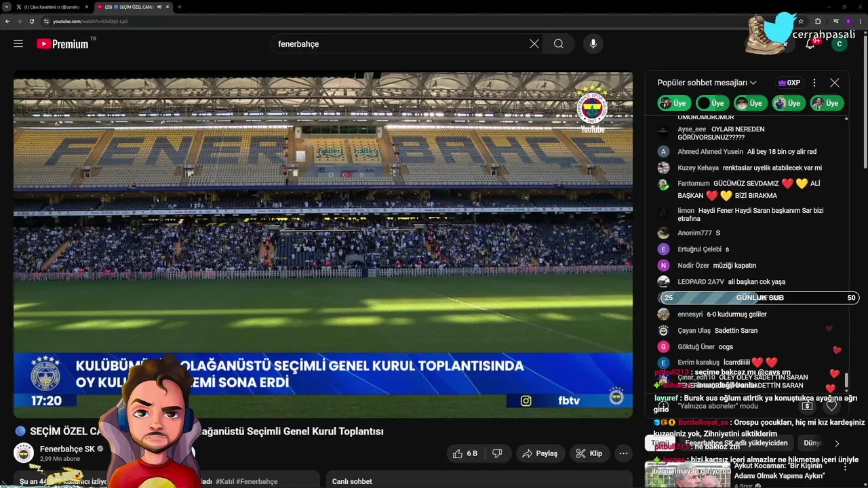Clear the fenerbahçe search text
Viewport: 868px width, 488px height.
click(534, 44)
